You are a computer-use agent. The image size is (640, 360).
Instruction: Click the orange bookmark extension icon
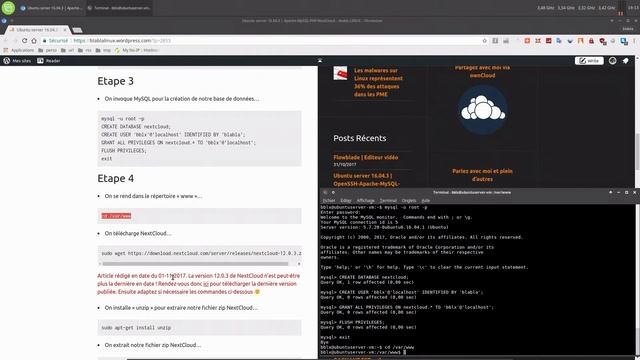pyautogui.click(x=580, y=41)
